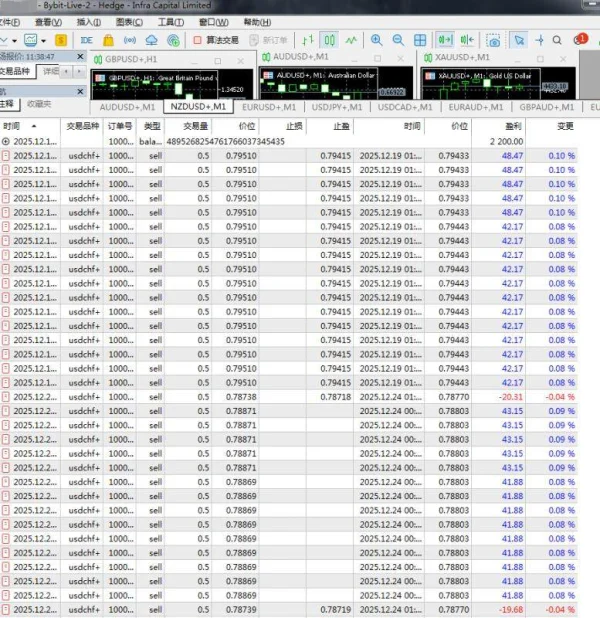The width and height of the screenshot is (600, 618).
Task: Open the search magnifier icon
Action: tap(557, 40)
